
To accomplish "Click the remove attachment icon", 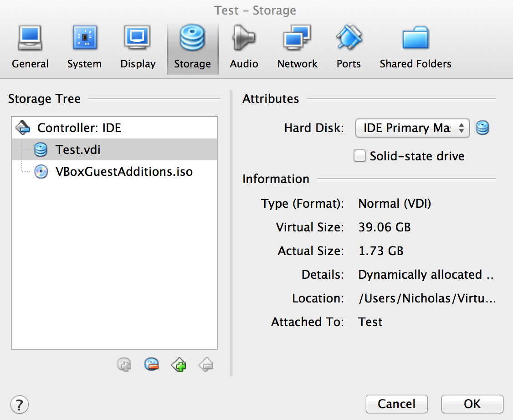I will point(151,364).
